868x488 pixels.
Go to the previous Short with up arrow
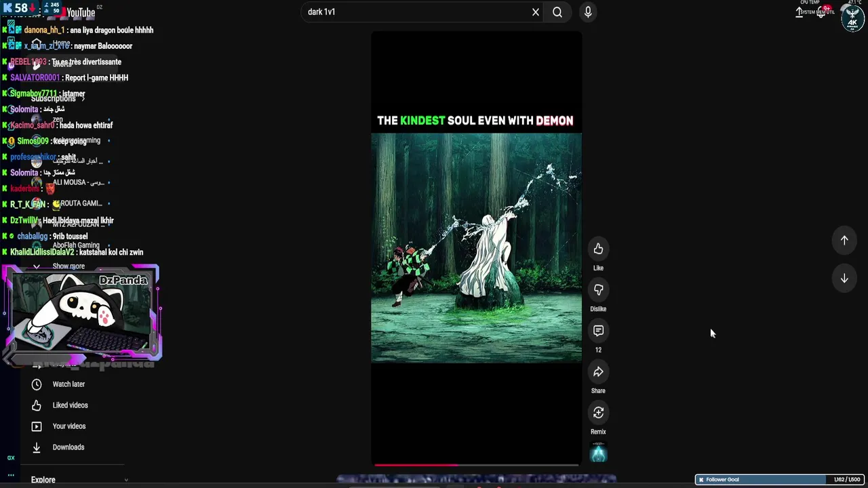click(x=844, y=240)
